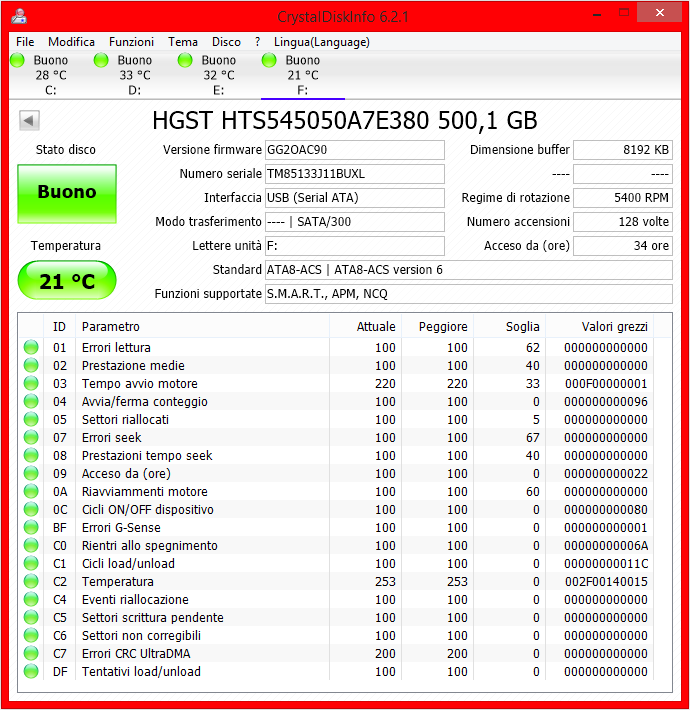Click the Valori grezzi column header

click(599, 326)
